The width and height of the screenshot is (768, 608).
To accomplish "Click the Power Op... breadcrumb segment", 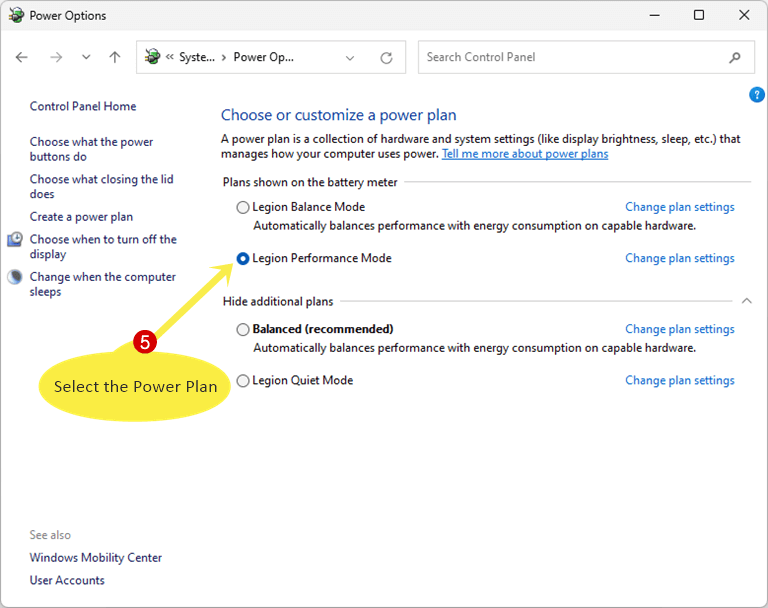I will pos(264,57).
